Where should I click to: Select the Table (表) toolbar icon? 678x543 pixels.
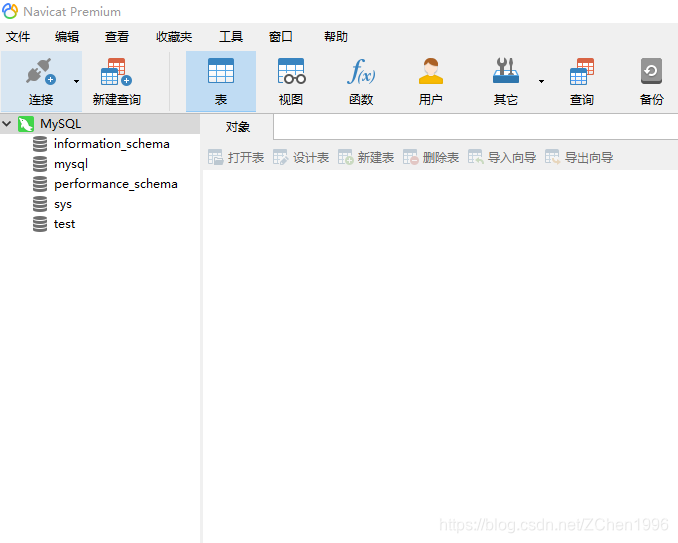(221, 71)
